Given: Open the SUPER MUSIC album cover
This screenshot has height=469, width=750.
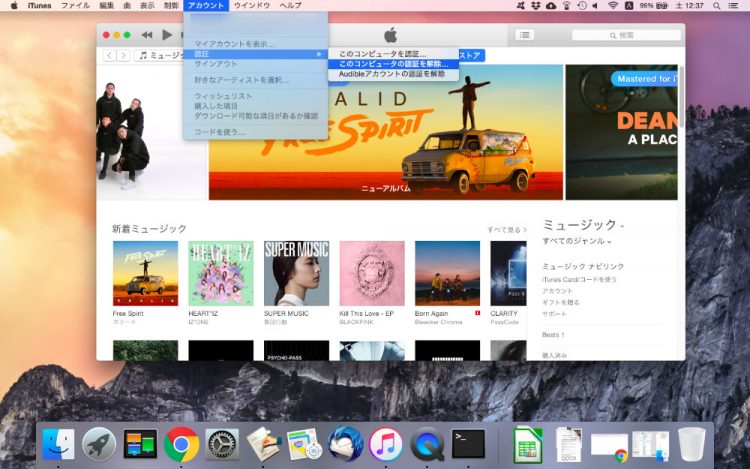Looking at the screenshot, I should pos(297,273).
